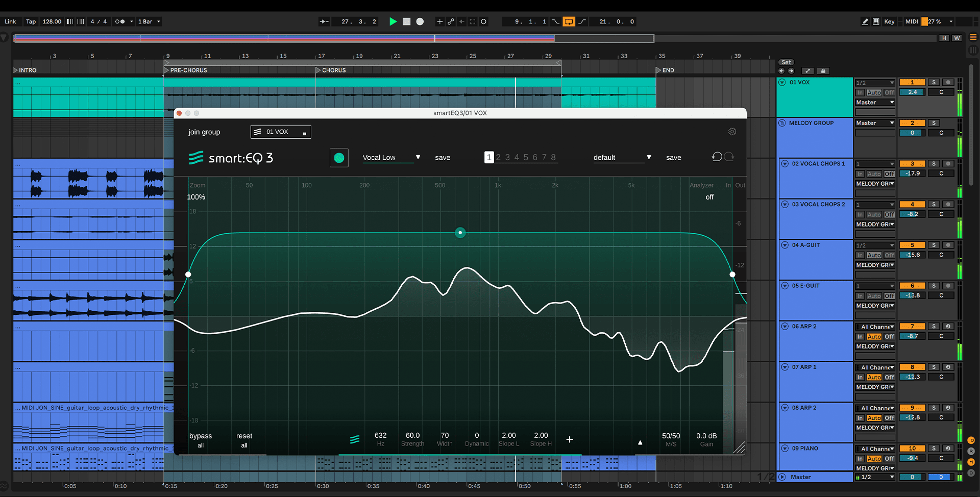
Task: Start playback with the green Play button
Action: (x=393, y=21)
